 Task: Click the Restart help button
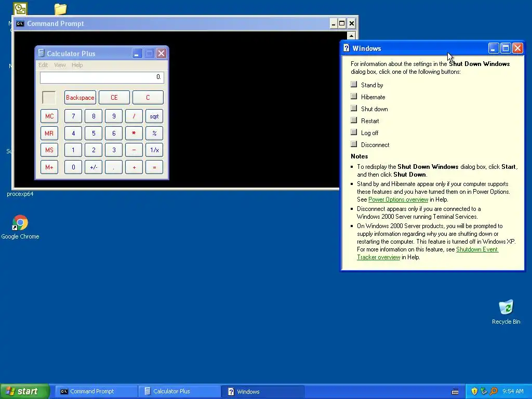click(x=354, y=120)
